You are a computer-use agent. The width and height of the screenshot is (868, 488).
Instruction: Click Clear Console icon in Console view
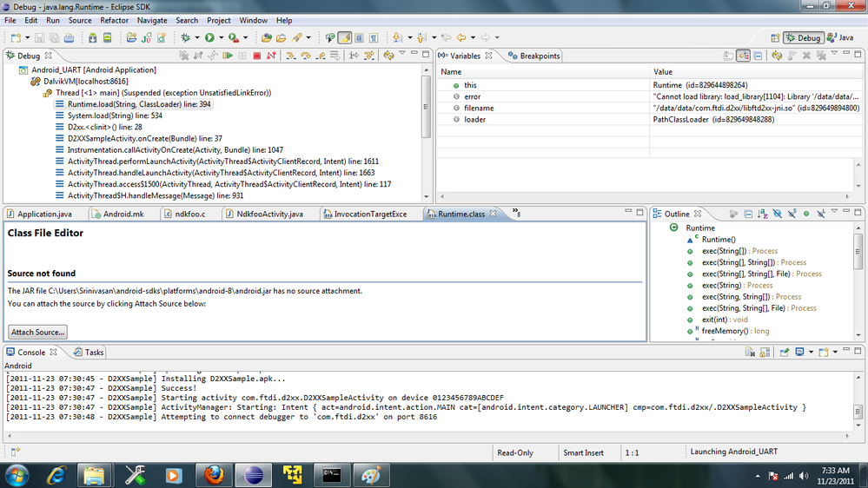click(x=750, y=352)
